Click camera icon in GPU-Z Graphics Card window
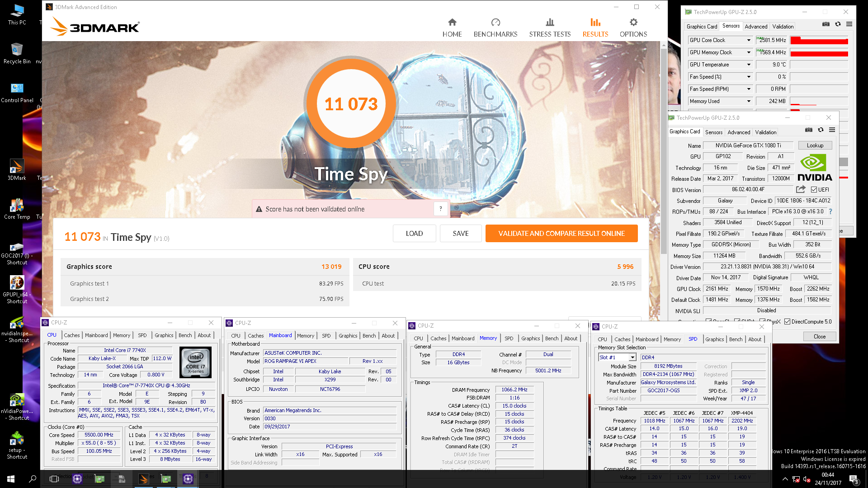The image size is (868, 488). click(x=809, y=130)
